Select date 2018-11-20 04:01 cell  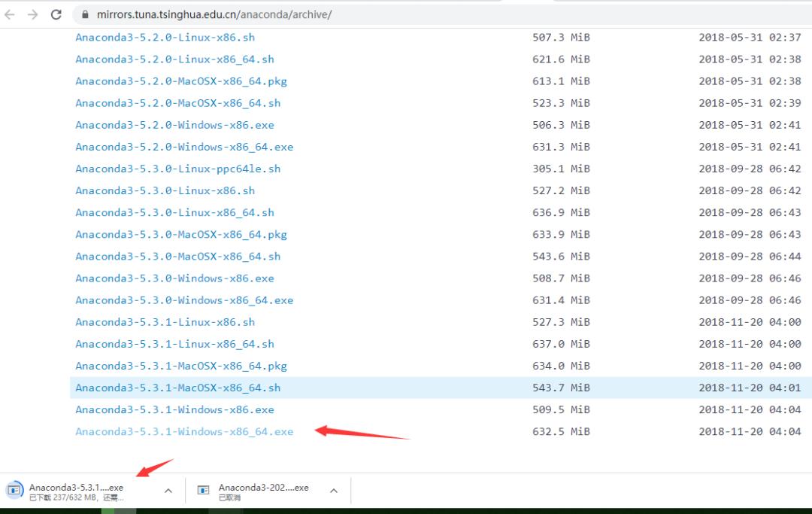[750, 388]
